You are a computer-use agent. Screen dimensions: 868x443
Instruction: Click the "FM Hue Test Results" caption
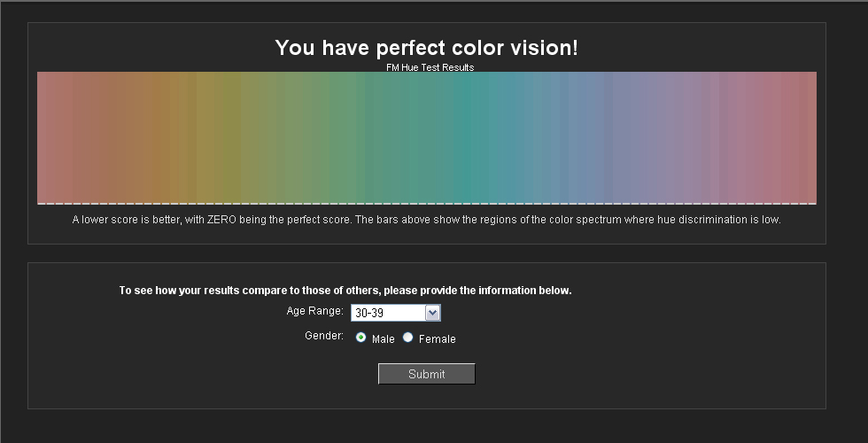click(x=430, y=67)
